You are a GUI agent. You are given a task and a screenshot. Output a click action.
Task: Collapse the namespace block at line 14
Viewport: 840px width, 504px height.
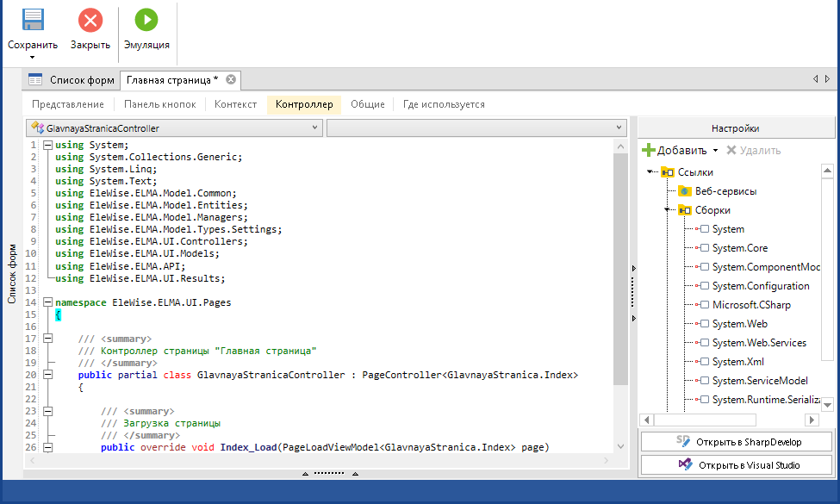tap(47, 303)
